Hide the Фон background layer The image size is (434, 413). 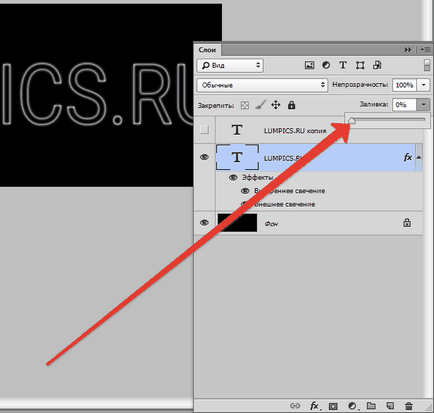[204, 223]
